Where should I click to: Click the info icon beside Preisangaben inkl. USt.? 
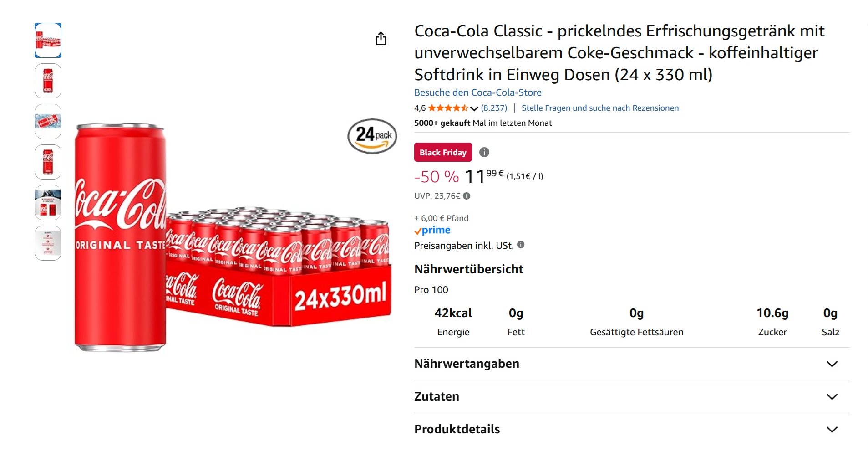tap(522, 245)
